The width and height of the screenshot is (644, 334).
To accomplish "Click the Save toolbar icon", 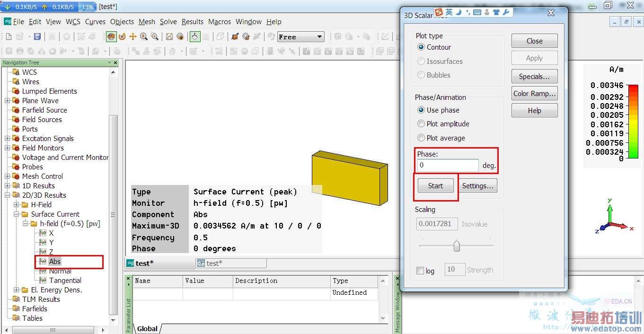I will click(37, 36).
